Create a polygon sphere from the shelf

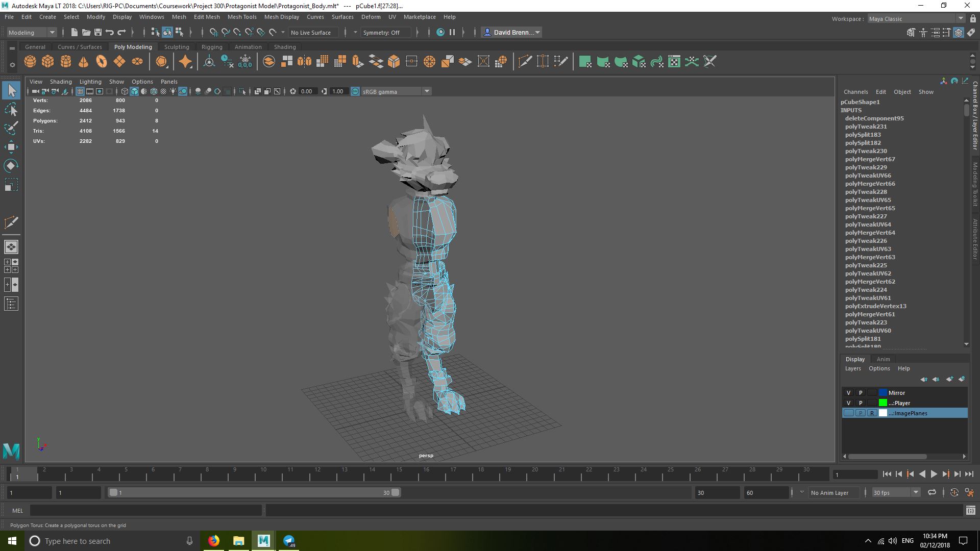pos(30,62)
